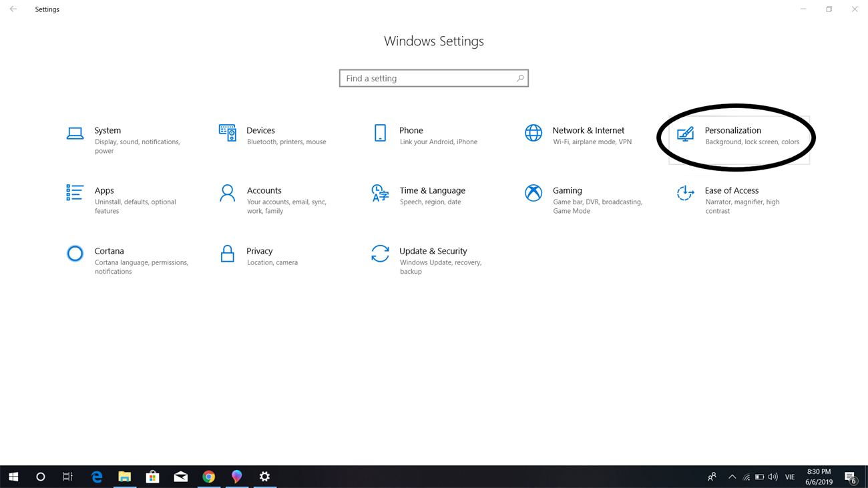Launch Microsoft Edge from the taskbar
Image resolution: width=868 pixels, height=488 pixels.
tap(97, 477)
